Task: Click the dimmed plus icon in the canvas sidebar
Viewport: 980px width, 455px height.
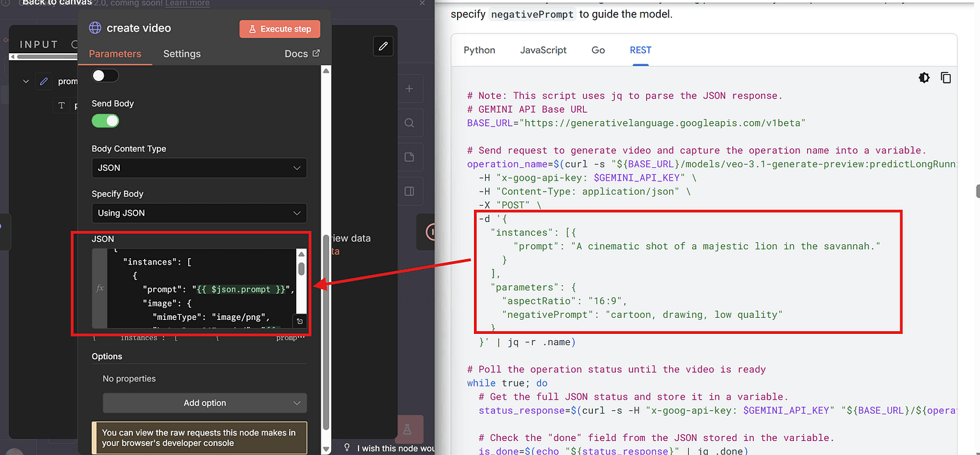Action: point(409,89)
